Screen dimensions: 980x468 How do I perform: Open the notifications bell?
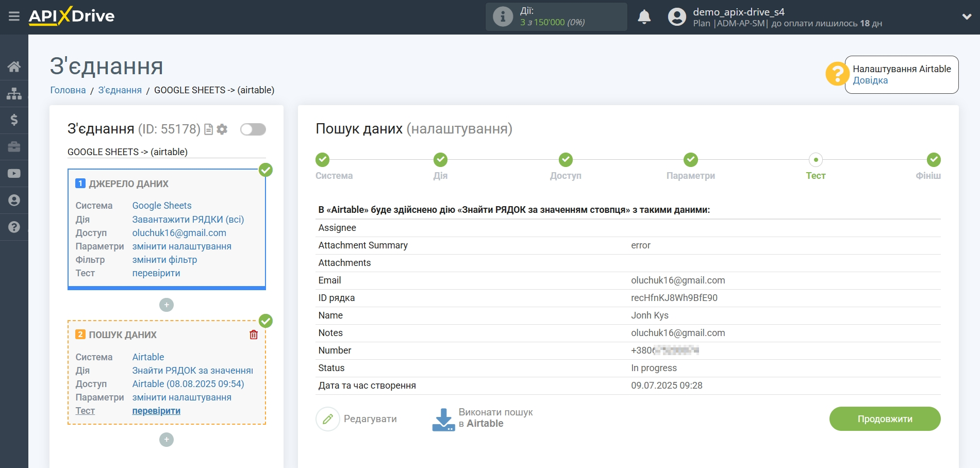644,17
